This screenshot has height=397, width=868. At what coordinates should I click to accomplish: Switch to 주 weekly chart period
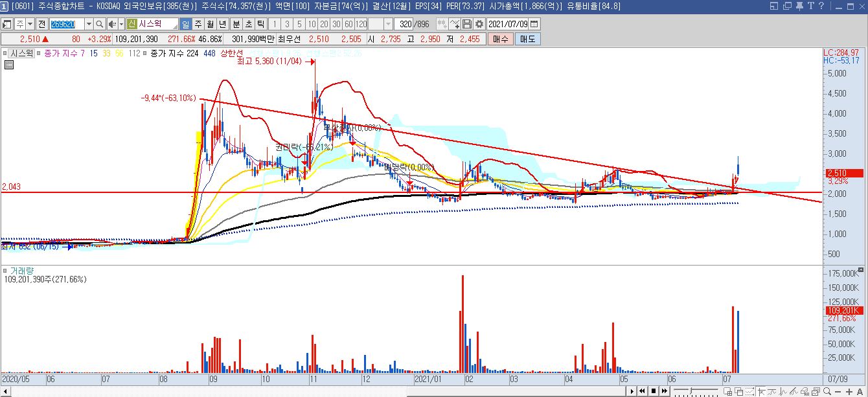(198, 24)
